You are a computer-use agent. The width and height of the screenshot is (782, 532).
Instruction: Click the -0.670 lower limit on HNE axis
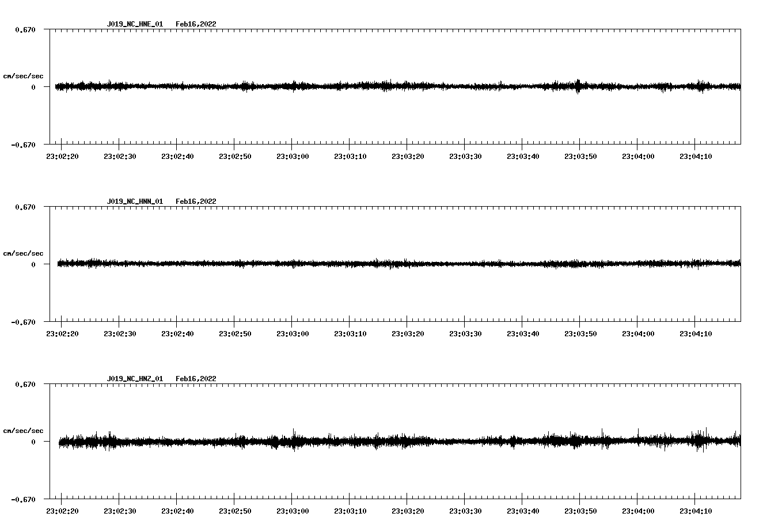[x=23, y=145]
